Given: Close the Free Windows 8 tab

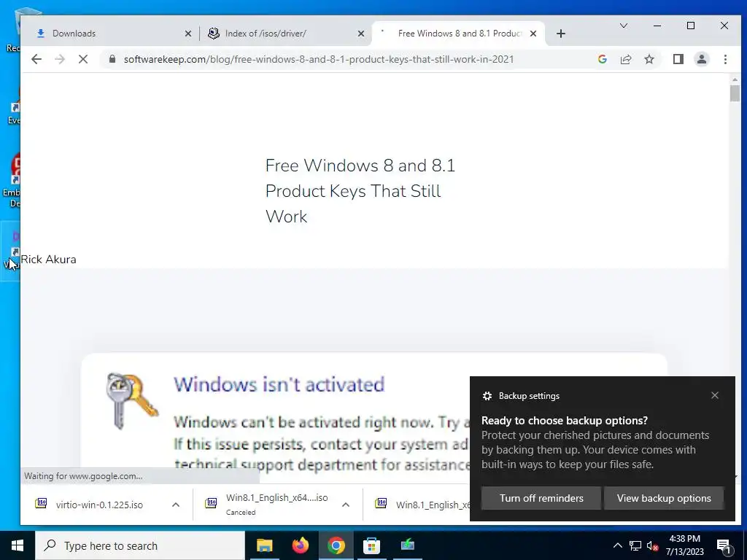Looking at the screenshot, I should [x=533, y=34].
